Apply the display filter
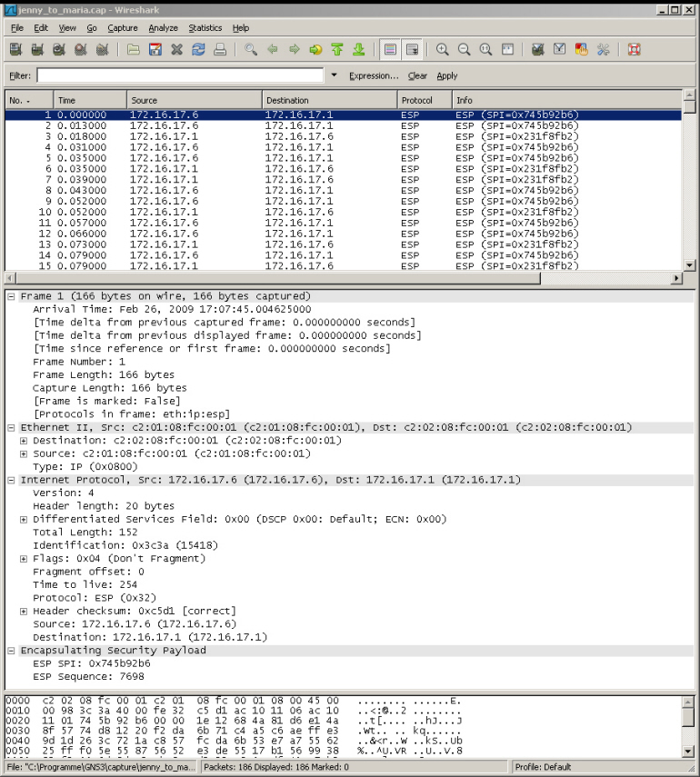 click(446, 75)
